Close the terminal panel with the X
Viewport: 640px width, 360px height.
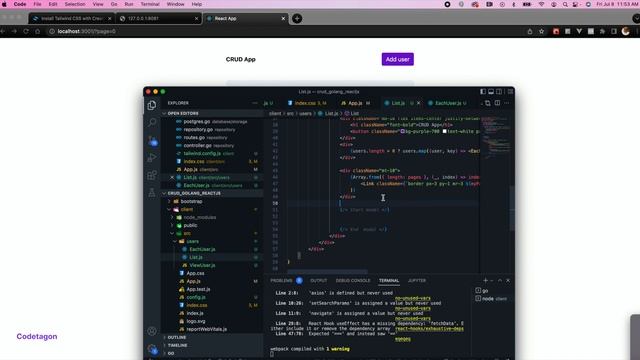[x=508, y=280]
